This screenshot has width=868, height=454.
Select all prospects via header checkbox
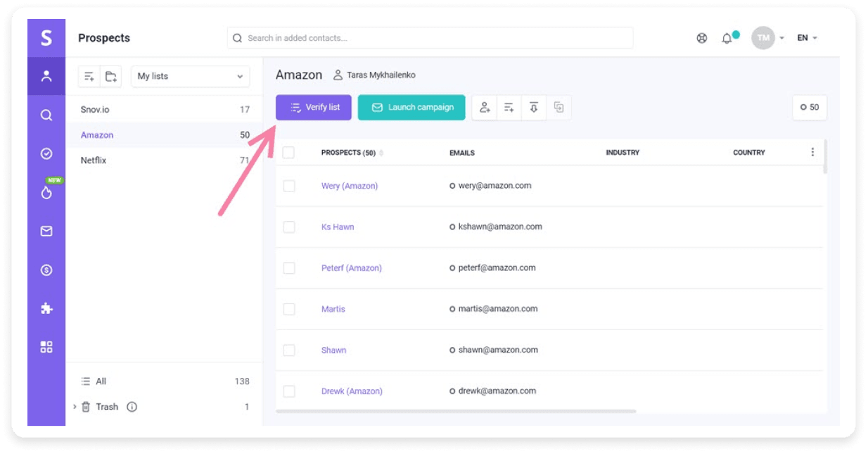point(289,152)
